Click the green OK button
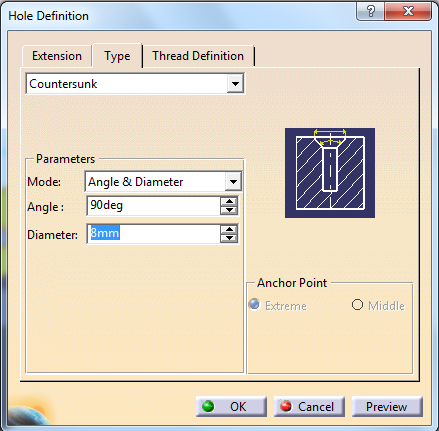Viewport: 439px width, 431px height. (x=231, y=406)
